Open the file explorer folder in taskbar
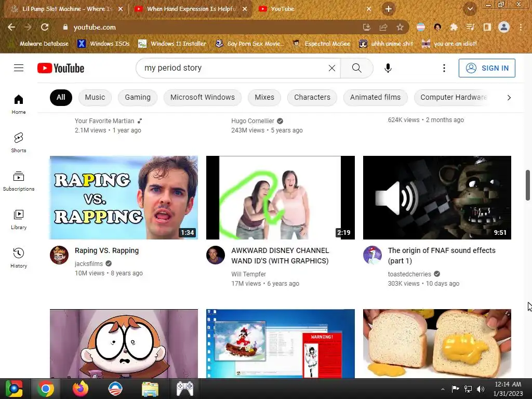The height and width of the screenshot is (399, 532). [150, 389]
